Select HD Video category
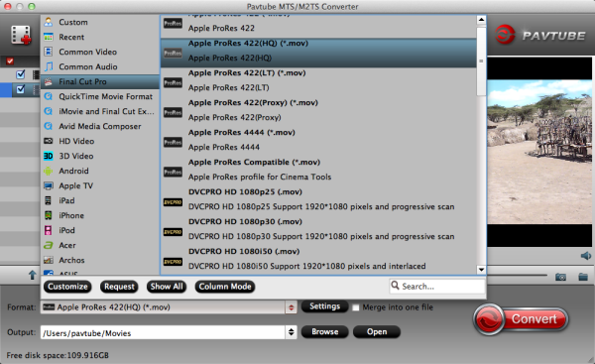This screenshot has height=364, width=595. pyautogui.click(x=100, y=141)
